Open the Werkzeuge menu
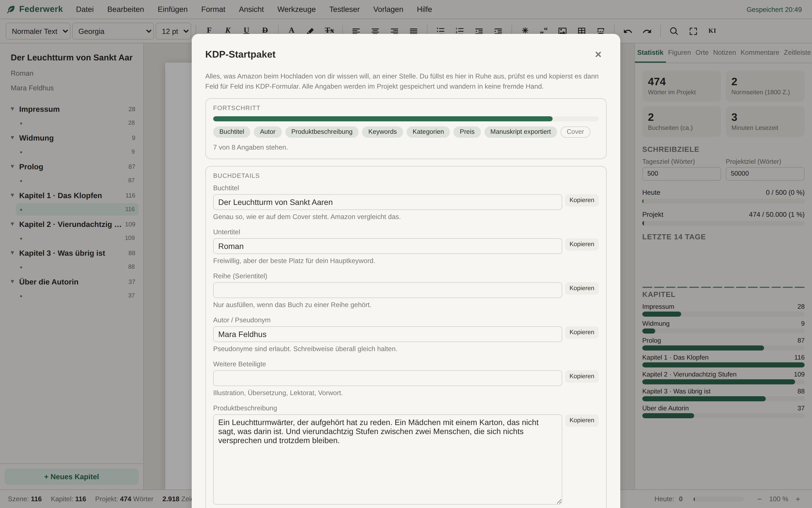The height and width of the screenshot is (508, 812). [x=296, y=9]
